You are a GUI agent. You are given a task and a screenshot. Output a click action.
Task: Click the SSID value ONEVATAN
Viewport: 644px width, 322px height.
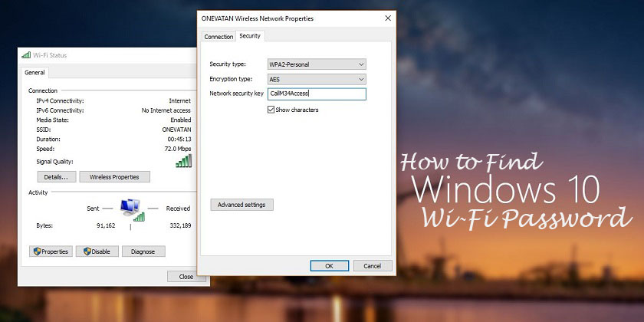(176, 130)
